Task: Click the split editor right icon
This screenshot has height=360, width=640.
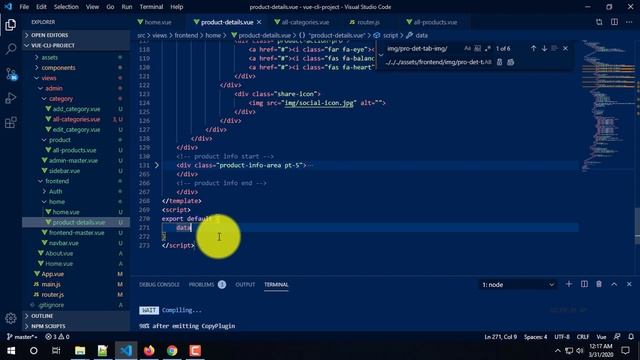Action: (x=614, y=22)
